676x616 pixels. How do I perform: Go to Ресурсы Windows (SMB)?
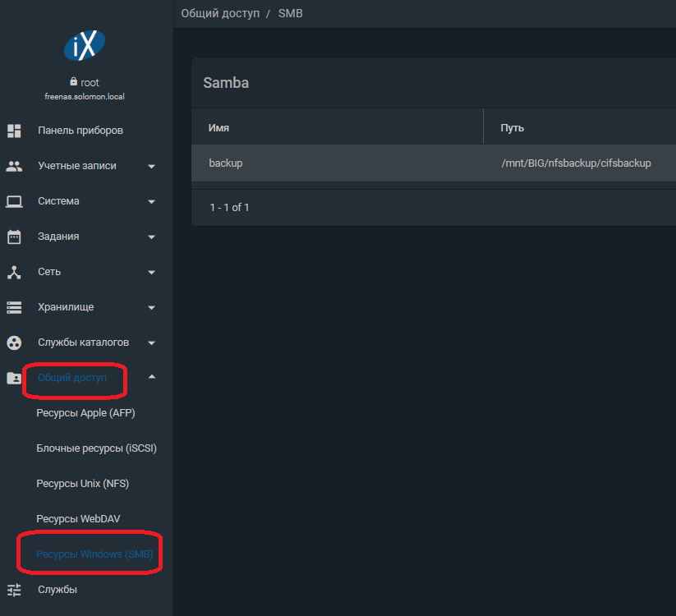pyautogui.click(x=94, y=554)
